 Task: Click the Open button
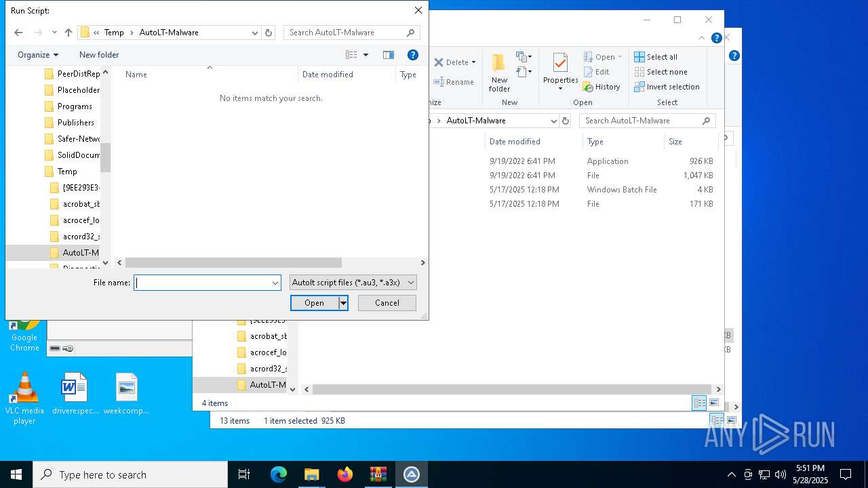[x=314, y=303]
